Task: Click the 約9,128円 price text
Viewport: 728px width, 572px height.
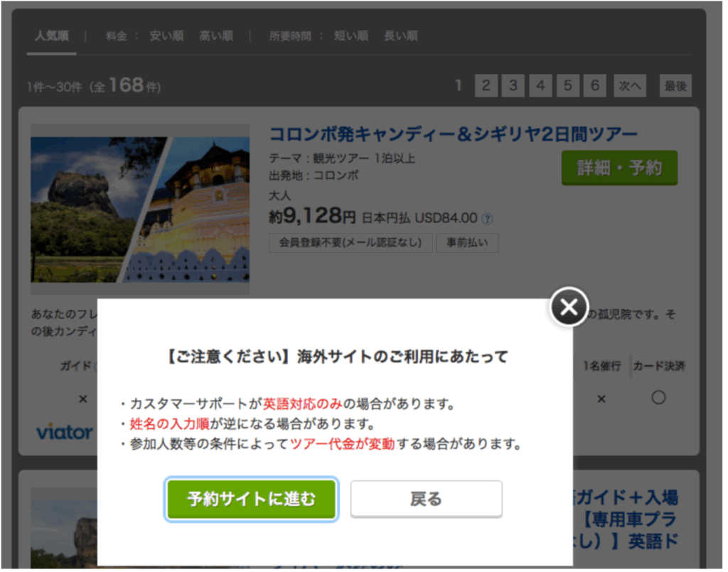Action: pos(313,216)
